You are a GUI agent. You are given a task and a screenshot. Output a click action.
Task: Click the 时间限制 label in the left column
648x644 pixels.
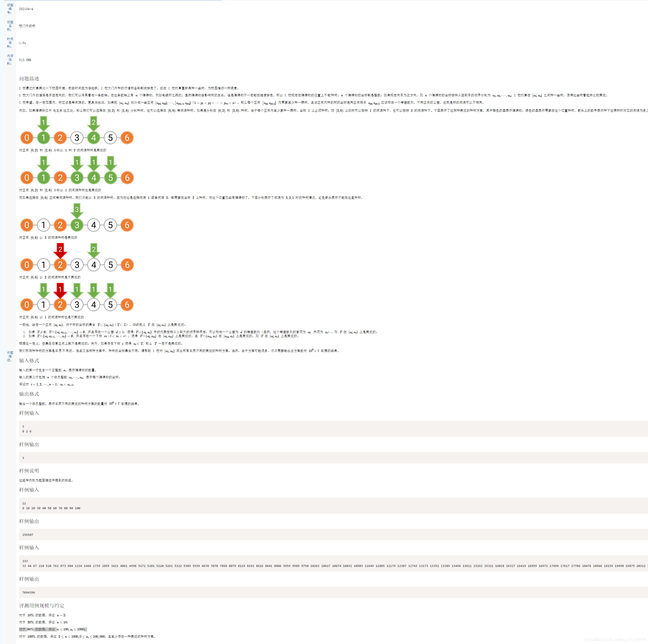(x=10, y=43)
